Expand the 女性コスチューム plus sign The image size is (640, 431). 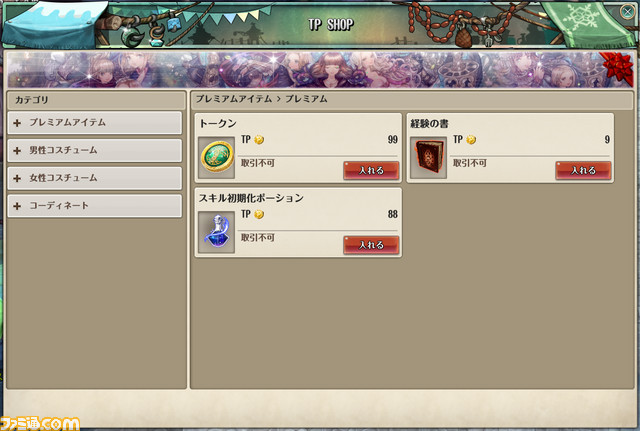(17, 178)
